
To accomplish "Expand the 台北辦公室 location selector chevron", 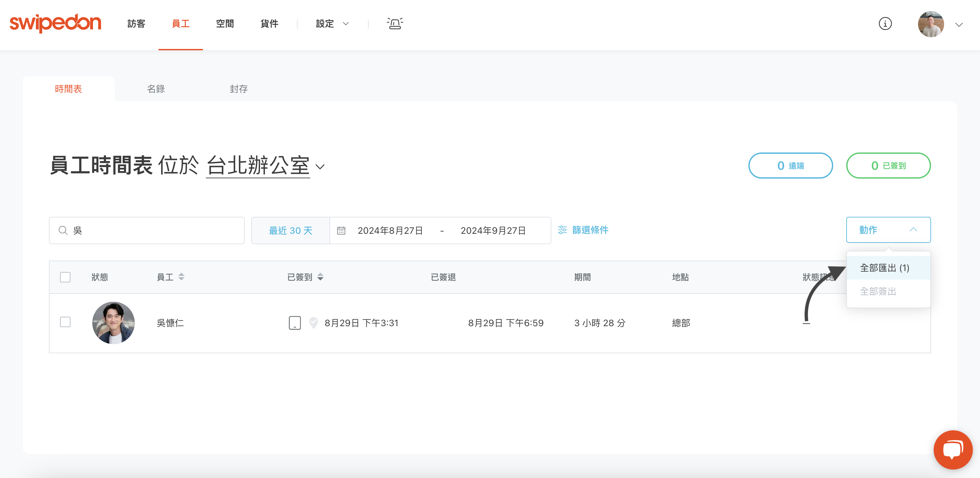I will pyautogui.click(x=320, y=167).
